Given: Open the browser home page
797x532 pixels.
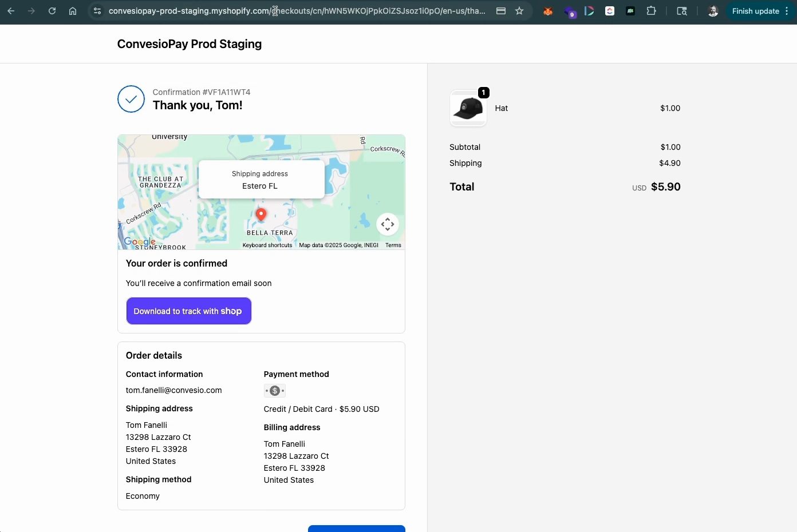Looking at the screenshot, I should click(73, 11).
